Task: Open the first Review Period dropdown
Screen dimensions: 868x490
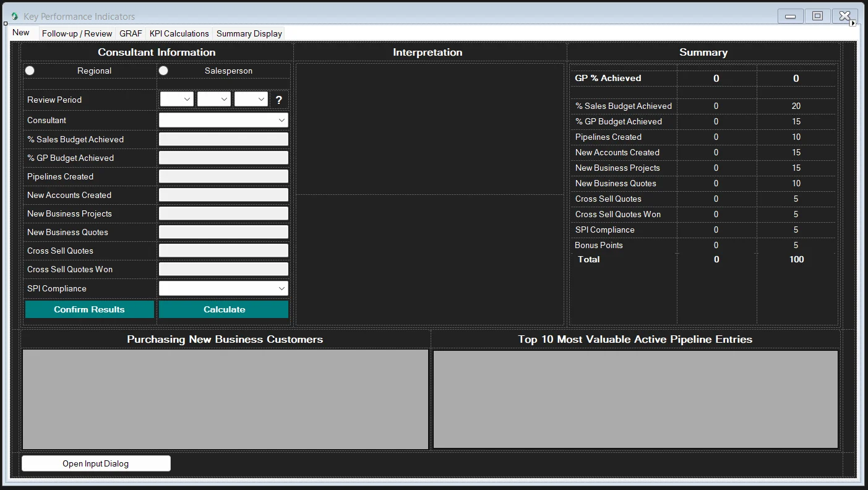Action: pos(177,100)
